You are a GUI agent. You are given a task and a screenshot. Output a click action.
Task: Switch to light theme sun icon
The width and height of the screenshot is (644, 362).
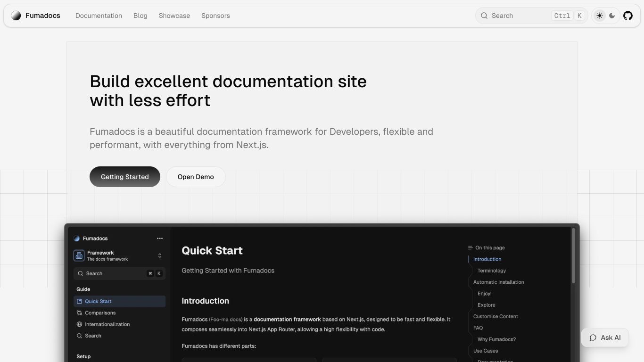(600, 16)
